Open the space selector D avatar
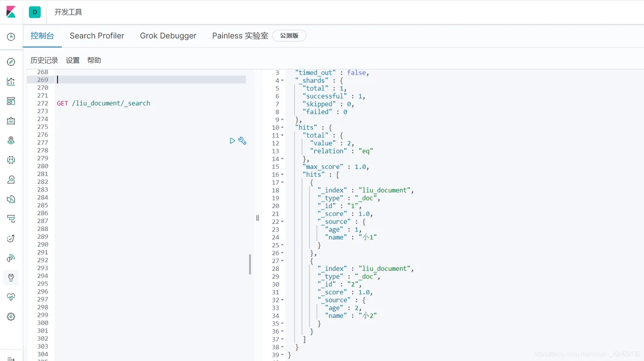644x361 pixels. [x=35, y=12]
